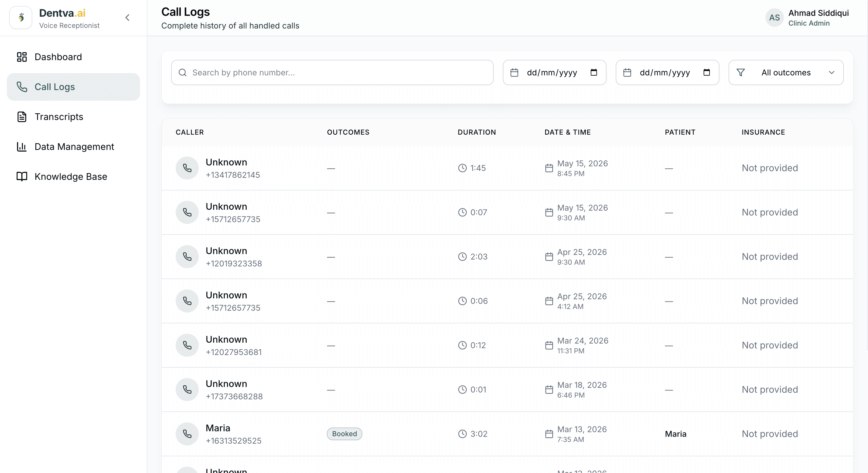Image resolution: width=868 pixels, height=473 pixels.
Task: Click calendar icon next to Mar 24, 2026
Action: (x=549, y=346)
